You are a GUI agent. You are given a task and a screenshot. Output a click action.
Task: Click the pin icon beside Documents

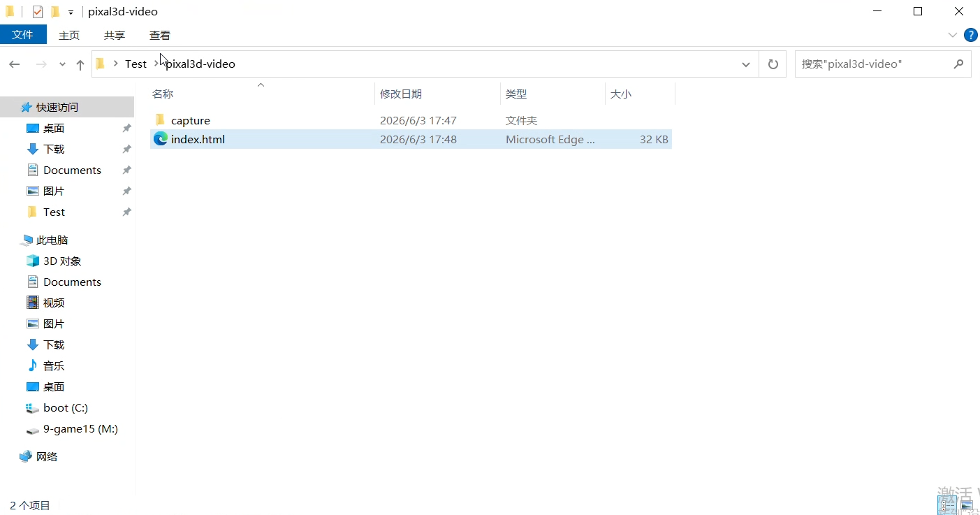point(126,171)
